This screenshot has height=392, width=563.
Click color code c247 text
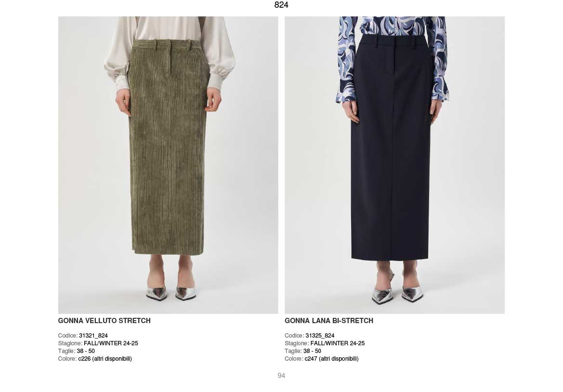point(311,359)
